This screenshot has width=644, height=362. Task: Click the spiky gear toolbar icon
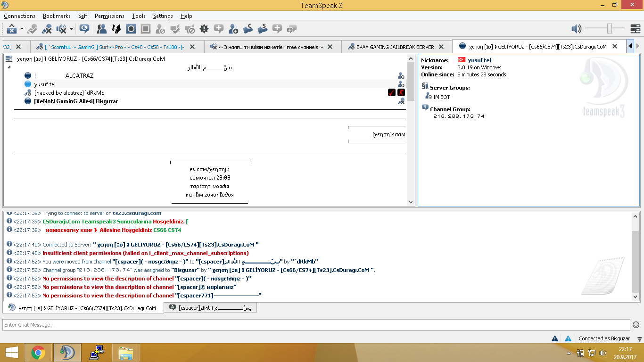coord(204,29)
